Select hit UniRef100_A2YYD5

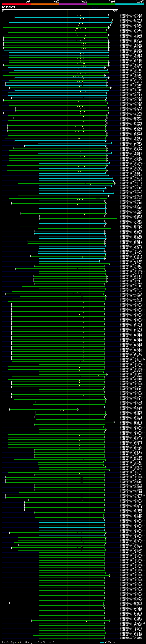[x=131, y=85]
